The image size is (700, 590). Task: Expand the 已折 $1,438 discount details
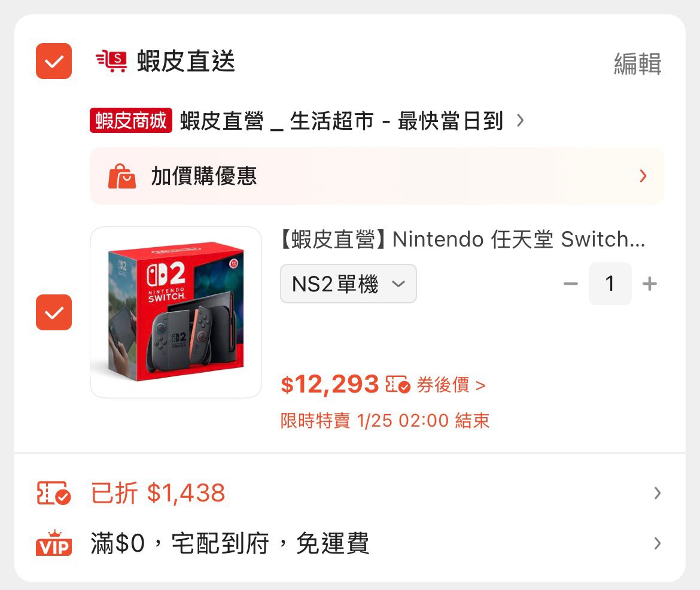click(x=658, y=493)
